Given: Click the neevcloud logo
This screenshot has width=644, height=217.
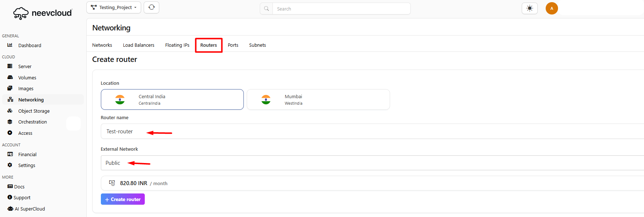Looking at the screenshot, I should [x=43, y=13].
